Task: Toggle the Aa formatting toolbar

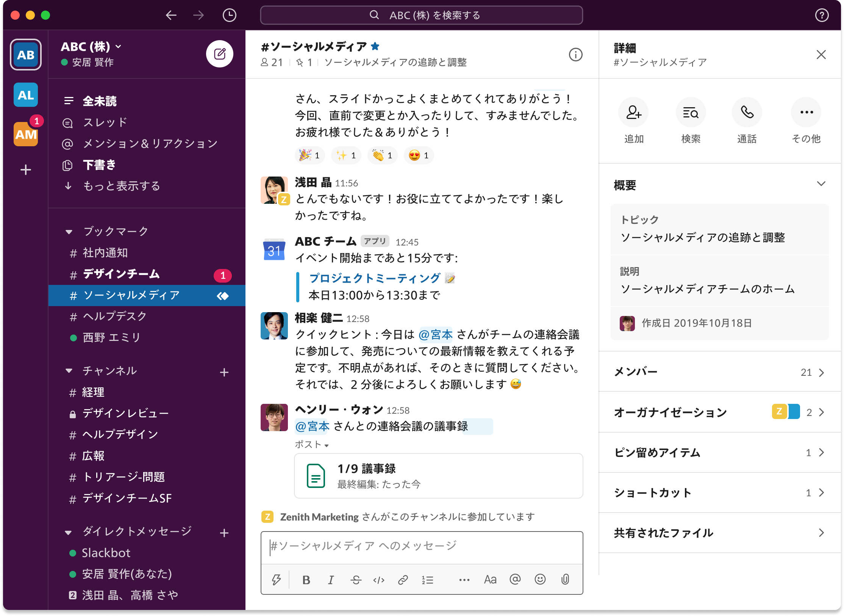Action: 490,579
